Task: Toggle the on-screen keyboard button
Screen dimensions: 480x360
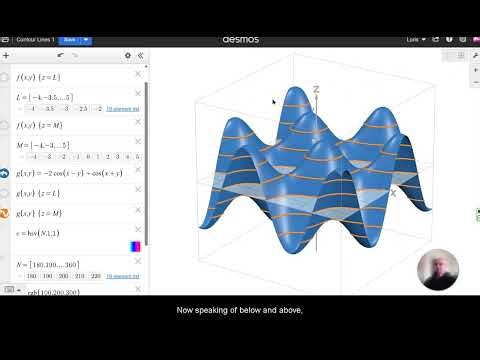Action: [9, 290]
